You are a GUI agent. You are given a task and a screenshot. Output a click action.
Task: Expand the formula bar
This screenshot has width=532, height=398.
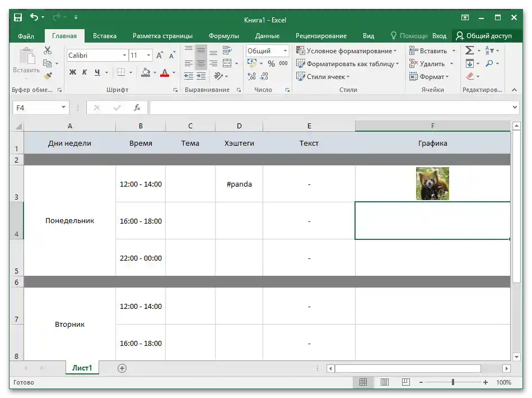click(x=515, y=107)
